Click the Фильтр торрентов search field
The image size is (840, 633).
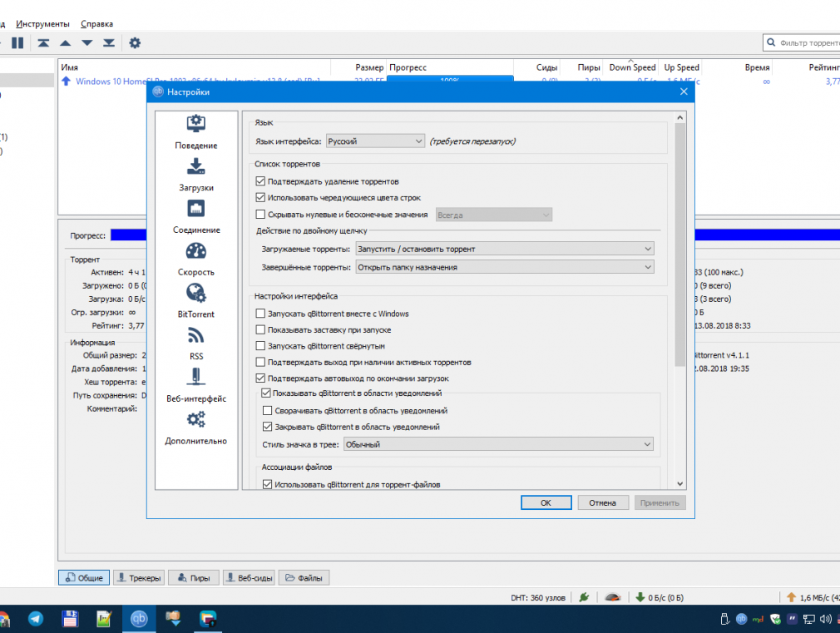pyautogui.click(x=802, y=42)
